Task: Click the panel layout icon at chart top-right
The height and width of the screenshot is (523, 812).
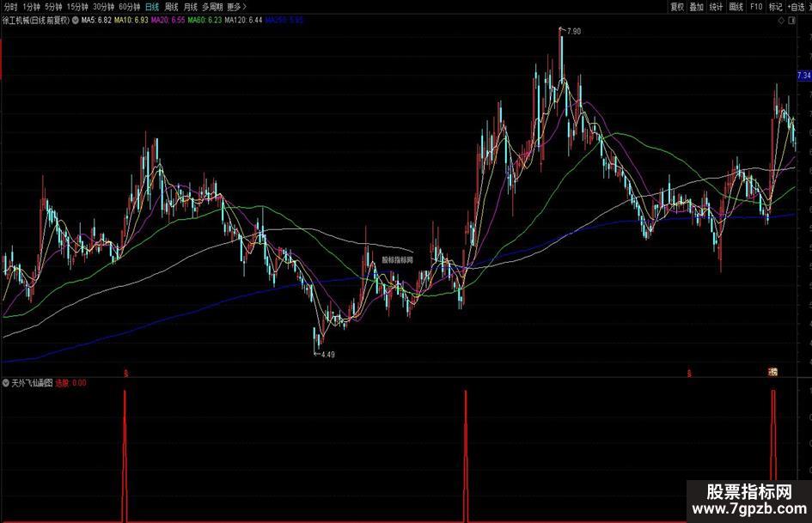Action: (791, 21)
